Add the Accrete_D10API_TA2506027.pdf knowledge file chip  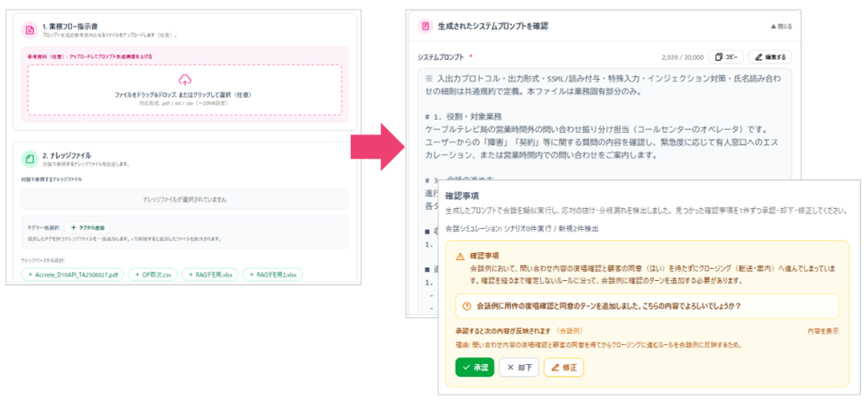pyautogui.click(x=73, y=274)
